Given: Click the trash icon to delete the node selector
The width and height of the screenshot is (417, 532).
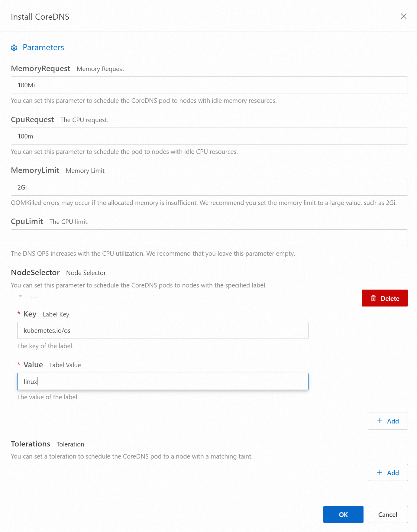Looking at the screenshot, I should coord(373,298).
